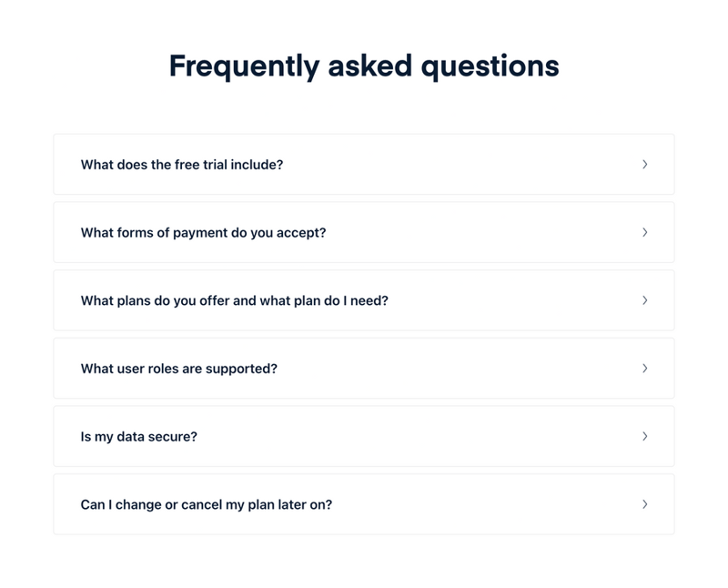Expand the plans offered question
This screenshot has width=728, height=588.
point(364,300)
